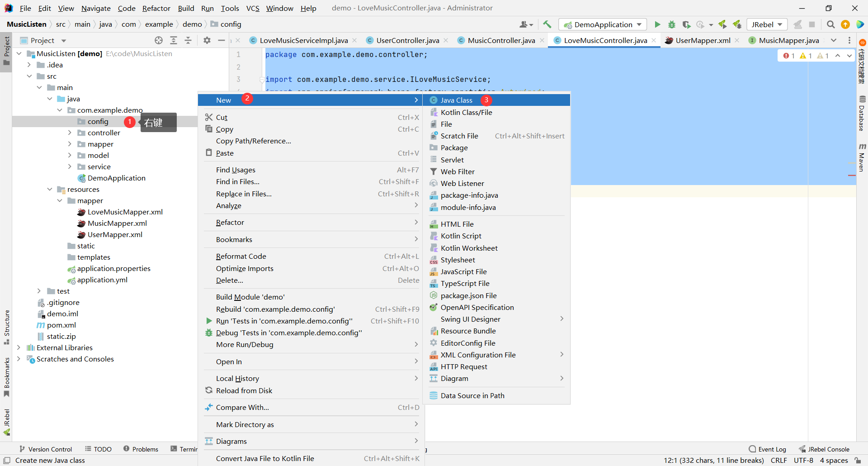Viewport: 868px width, 466px height.
Task: Toggle read-only lock icon in status bar
Action: tap(858, 460)
